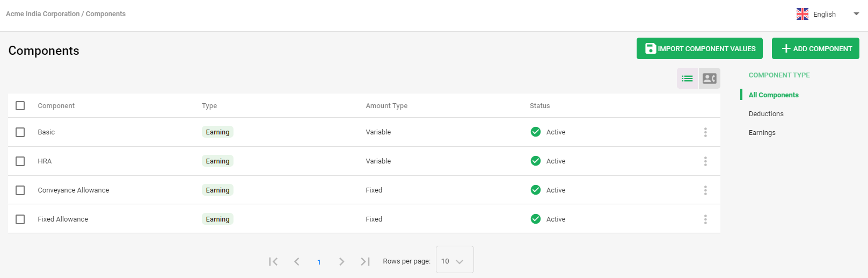868x278 pixels.
Task: Open three-dot menu for HRA row
Action: [x=705, y=161]
